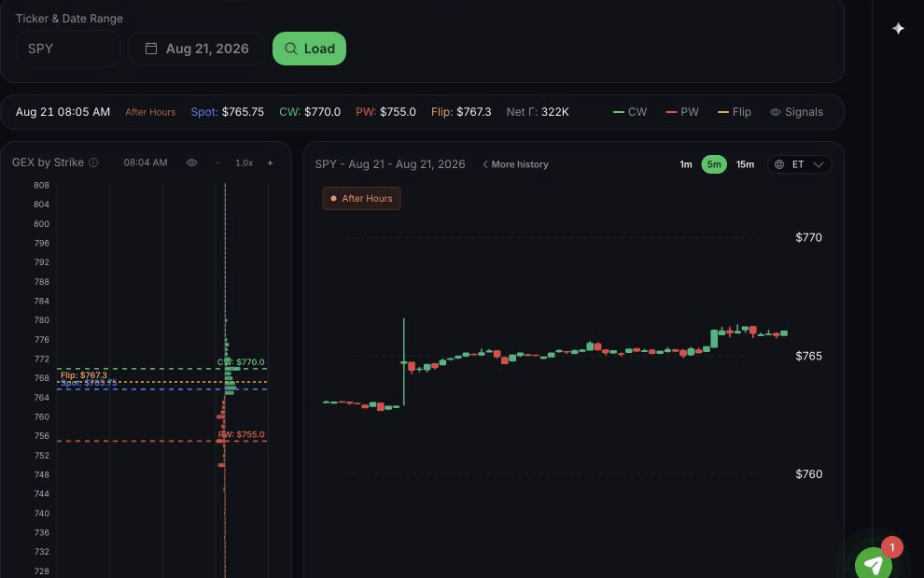The height and width of the screenshot is (578, 924).
Task: Click the Flip: $767.3 line label in GEX chart
Action: pos(84,375)
